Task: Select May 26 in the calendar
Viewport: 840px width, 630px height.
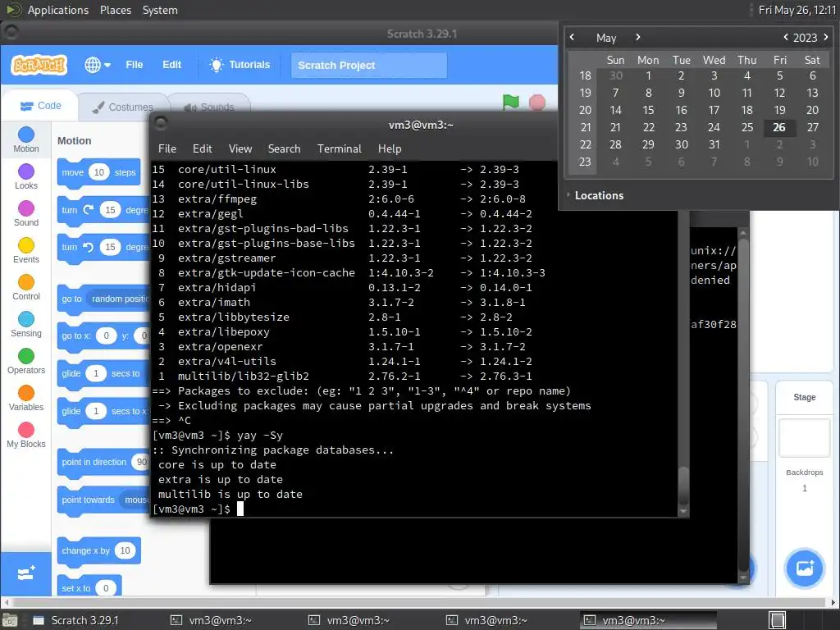Action: point(779,127)
